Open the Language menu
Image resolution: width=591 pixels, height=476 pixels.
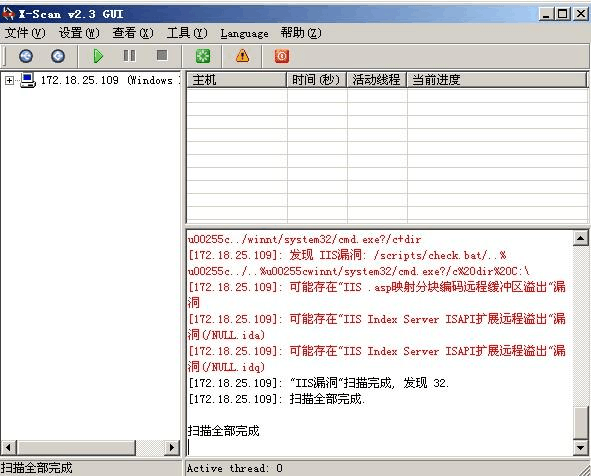244,34
